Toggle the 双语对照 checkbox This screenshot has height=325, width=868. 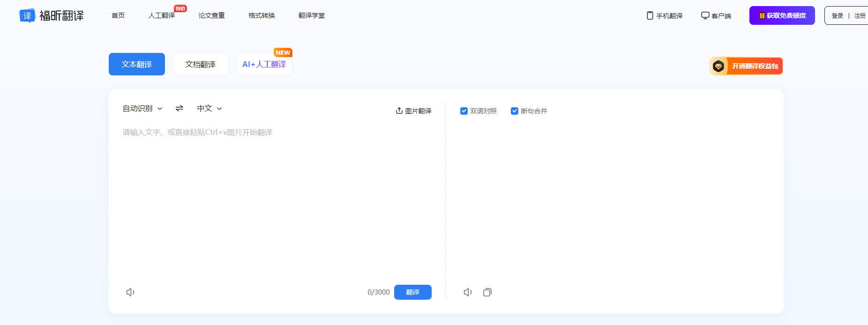[464, 111]
